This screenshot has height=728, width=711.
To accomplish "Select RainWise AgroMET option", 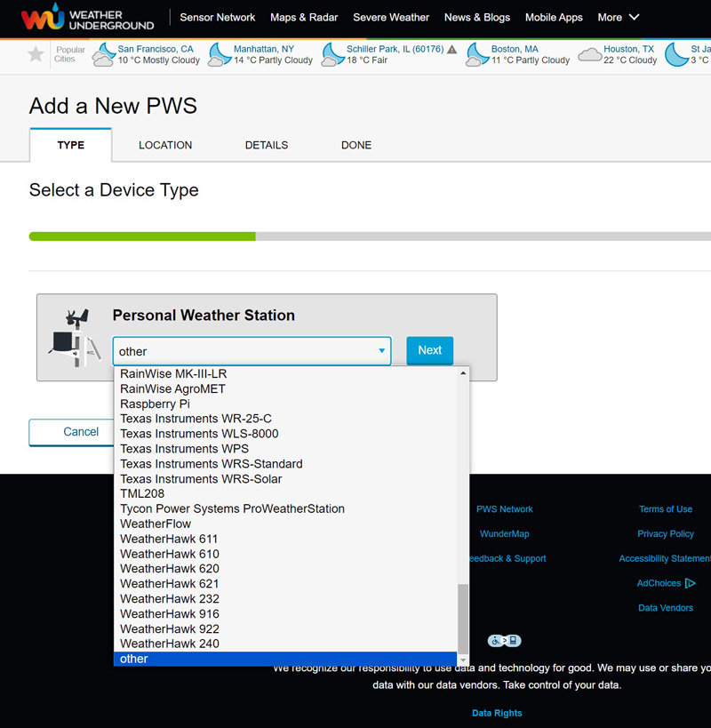I will click(x=285, y=388).
